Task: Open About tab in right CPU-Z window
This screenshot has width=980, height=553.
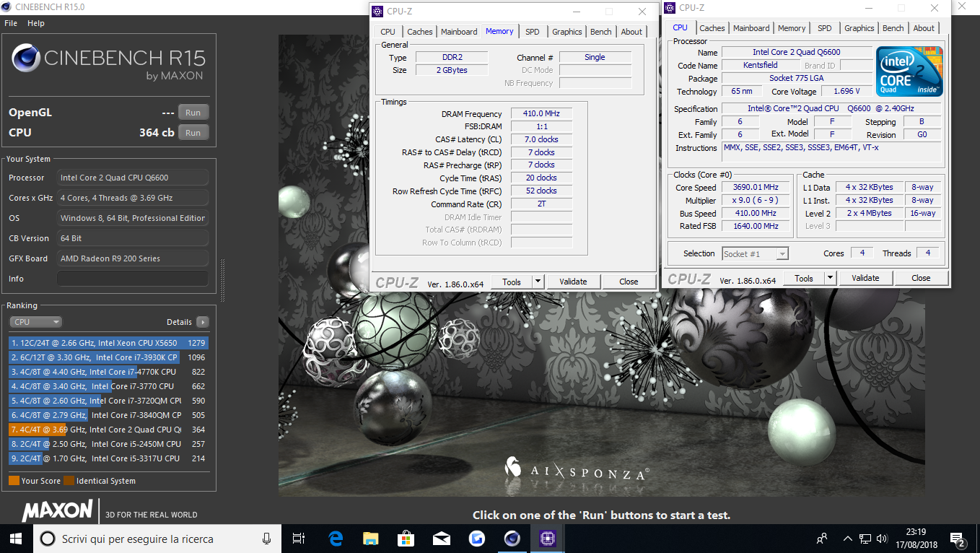Action: coord(924,28)
